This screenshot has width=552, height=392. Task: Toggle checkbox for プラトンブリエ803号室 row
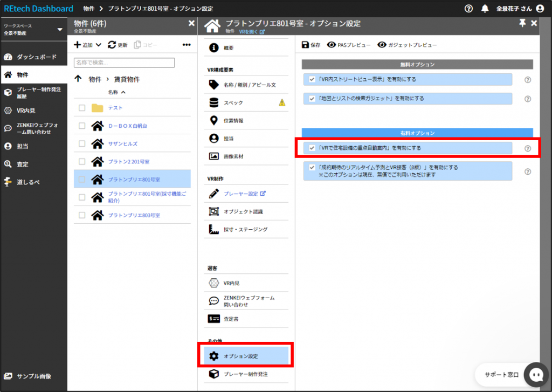(x=82, y=215)
